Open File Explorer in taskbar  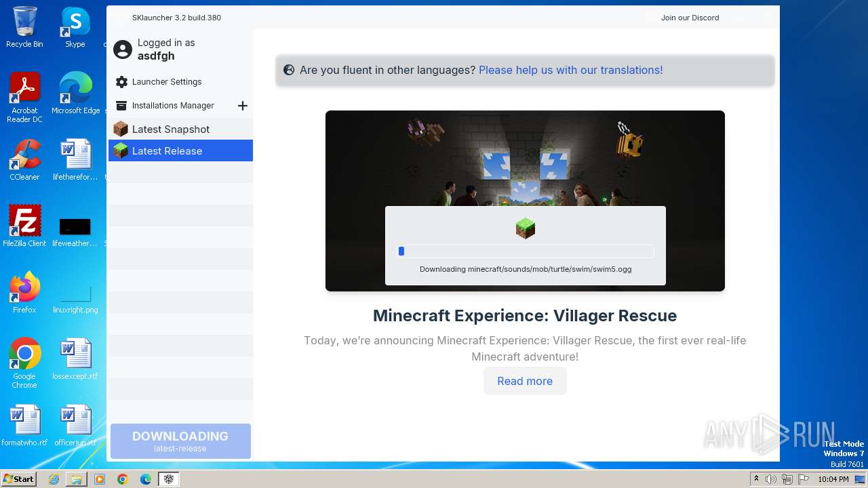[x=77, y=479]
